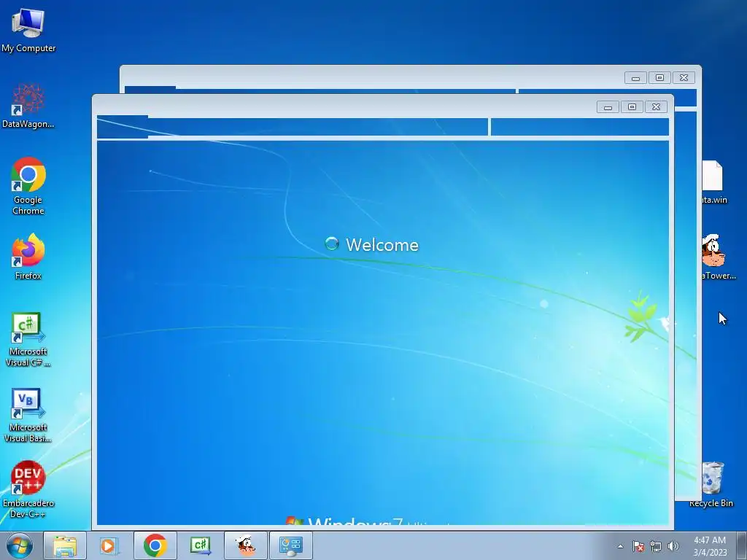The height and width of the screenshot is (560, 747).
Task: Launch Windows Media Player from taskbar
Action: click(x=108, y=545)
